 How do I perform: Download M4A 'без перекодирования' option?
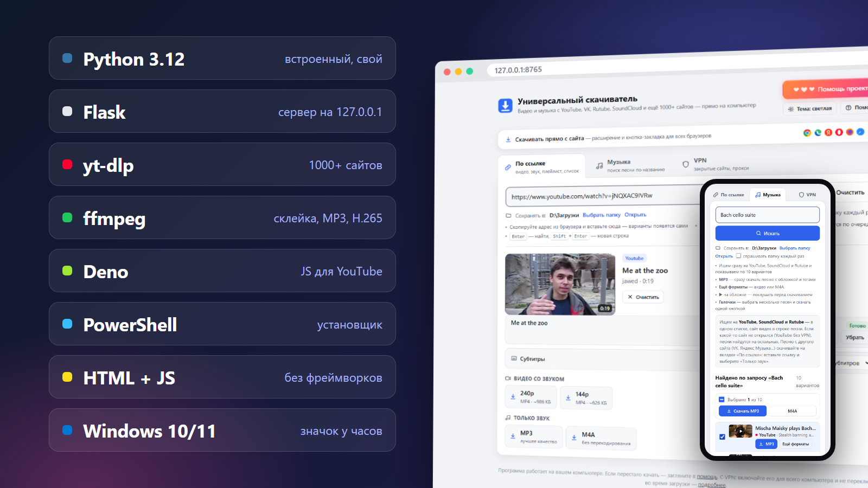[x=601, y=438]
